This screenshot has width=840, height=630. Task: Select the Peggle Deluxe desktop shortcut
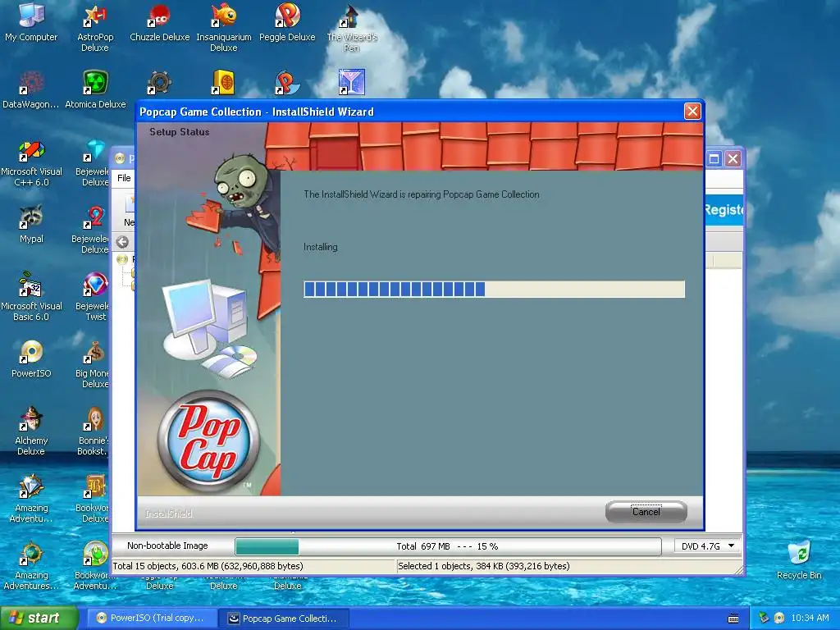287,22
